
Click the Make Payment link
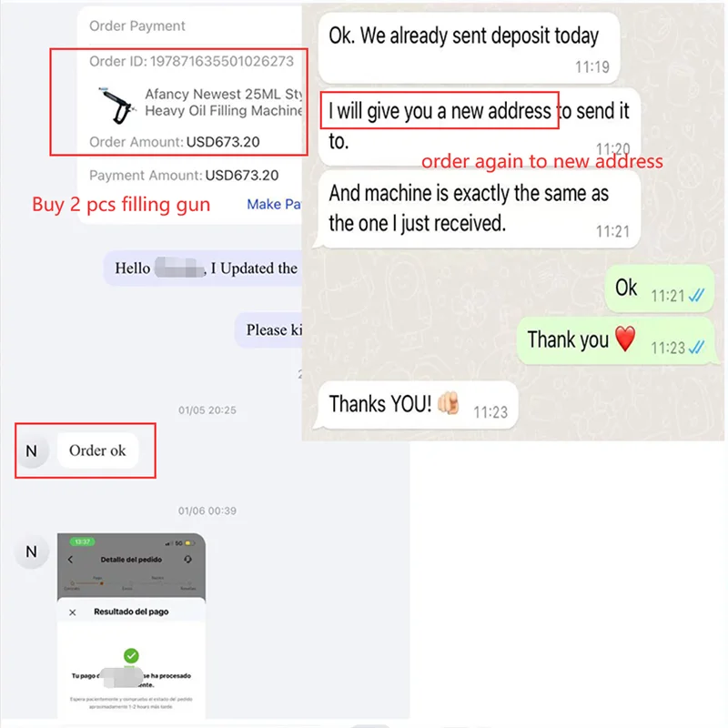click(274, 204)
